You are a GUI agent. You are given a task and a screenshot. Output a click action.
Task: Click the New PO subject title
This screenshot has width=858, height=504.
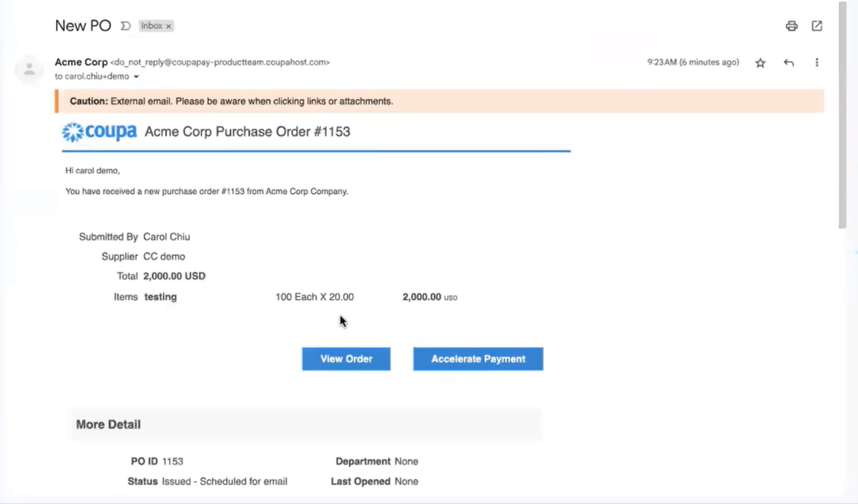82,26
